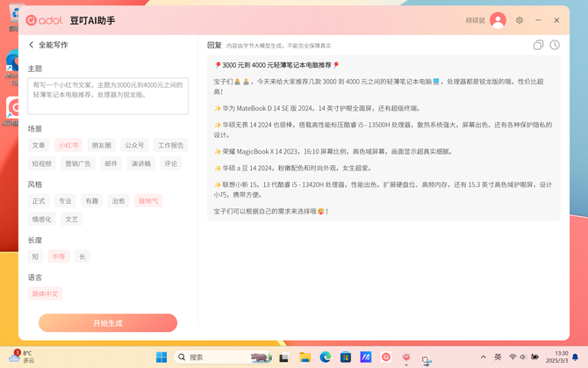Click the 华硕 a豆 14 2024 line

tap(293, 168)
